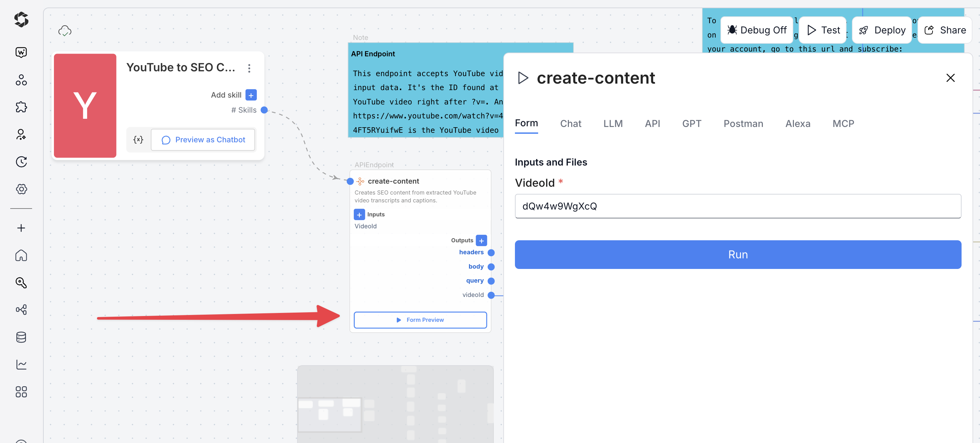Screen dimensions: 980x443
Task: Switch to the Chat tab
Action: (x=570, y=124)
